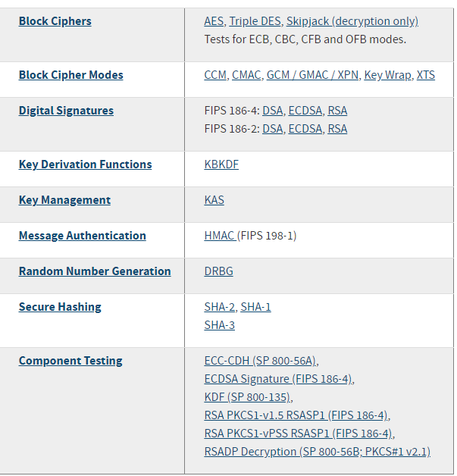Click the DRBG link
Viewport: 457px width, 476px height.
(x=219, y=271)
